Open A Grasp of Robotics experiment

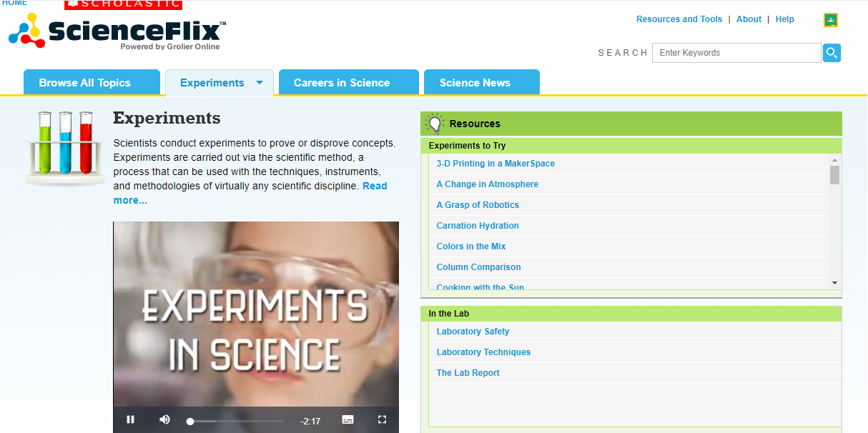coord(478,205)
